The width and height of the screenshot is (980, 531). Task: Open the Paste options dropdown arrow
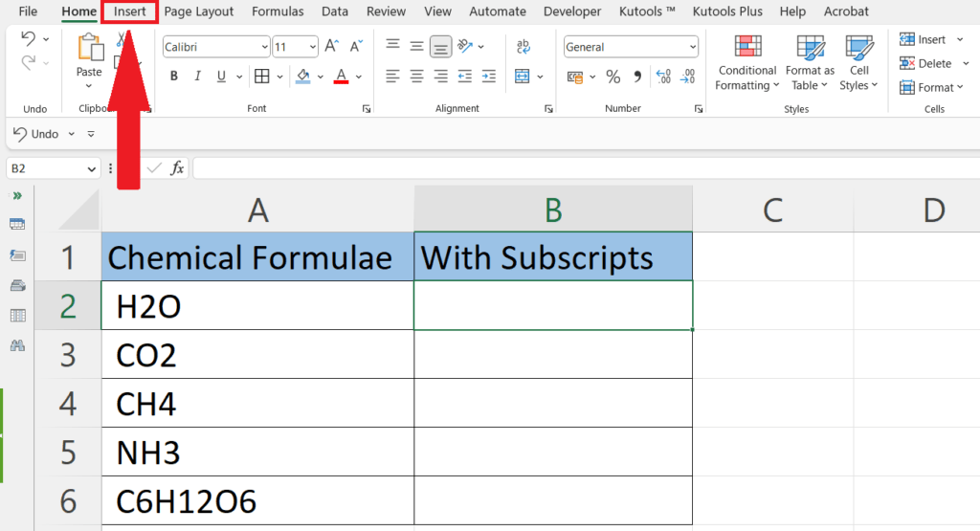point(89,86)
